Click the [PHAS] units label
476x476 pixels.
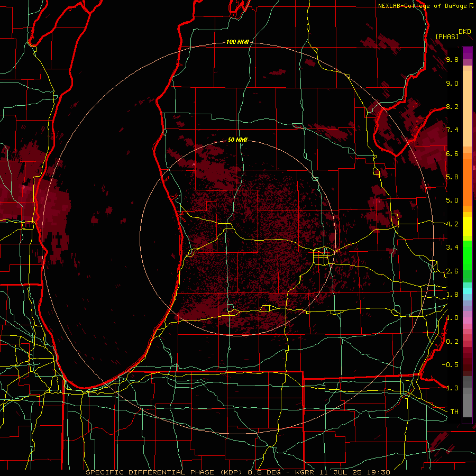click(x=447, y=36)
